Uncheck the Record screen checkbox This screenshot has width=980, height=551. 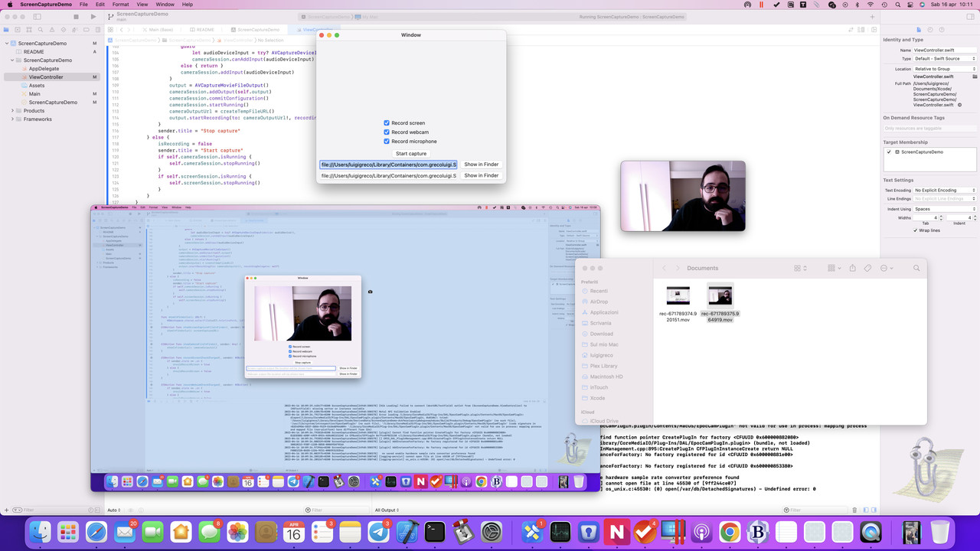point(387,123)
